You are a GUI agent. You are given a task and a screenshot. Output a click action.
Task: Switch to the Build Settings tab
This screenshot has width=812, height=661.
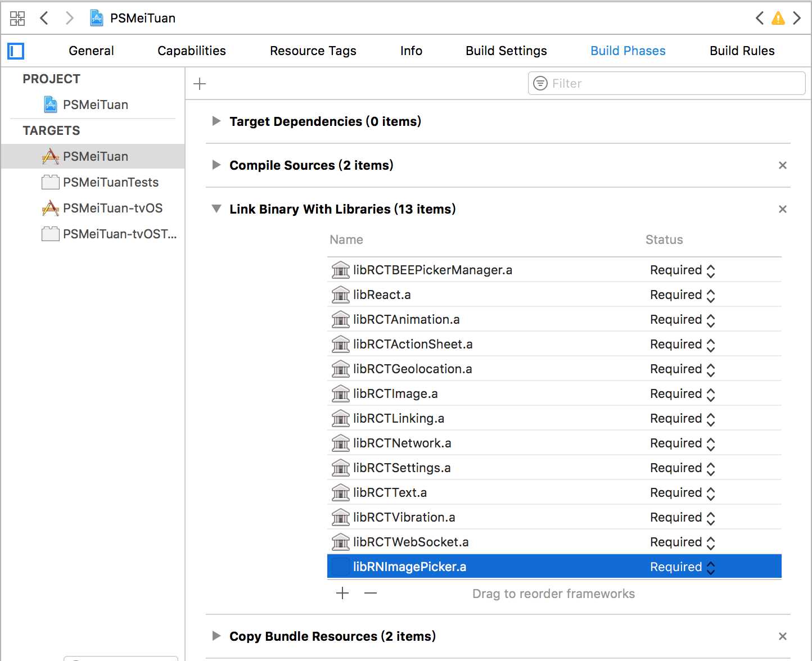pos(506,51)
